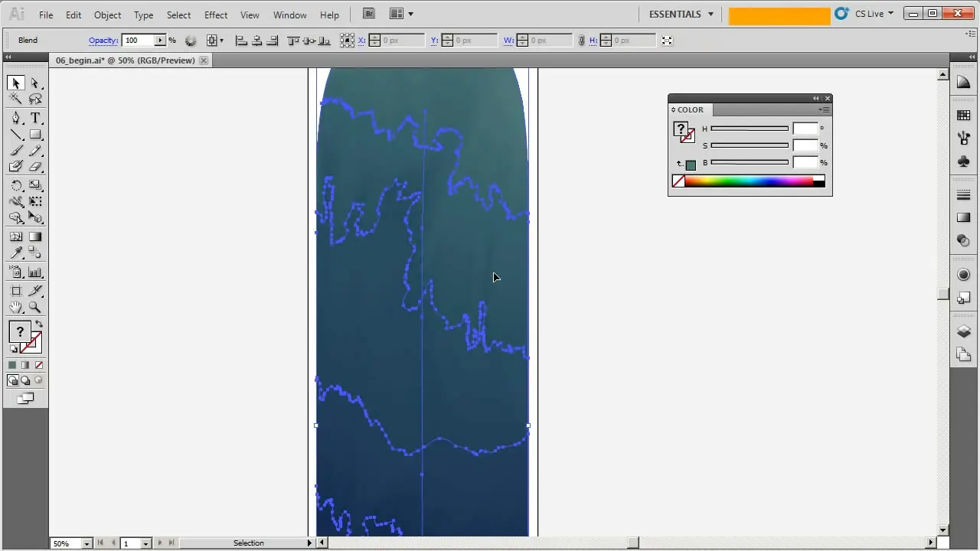Select the Direct Selection tool
The height and width of the screenshot is (551, 980).
click(35, 83)
